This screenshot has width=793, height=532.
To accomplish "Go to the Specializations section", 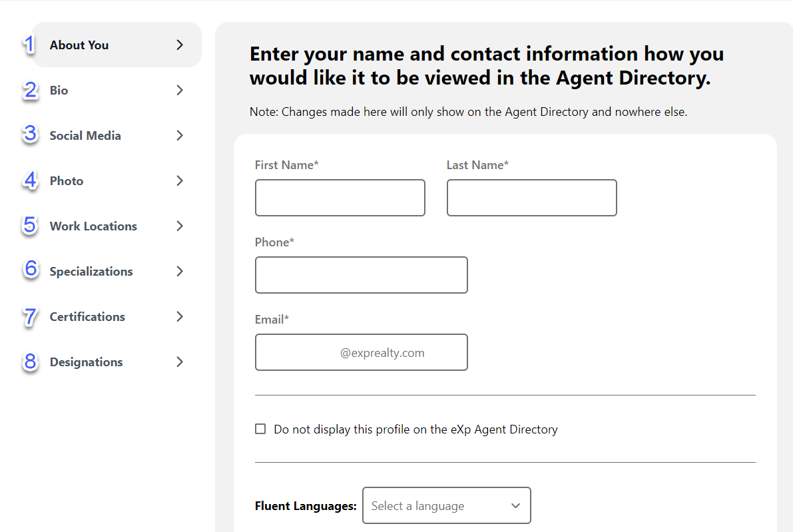I will pyautogui.click(x=91, y=272).
